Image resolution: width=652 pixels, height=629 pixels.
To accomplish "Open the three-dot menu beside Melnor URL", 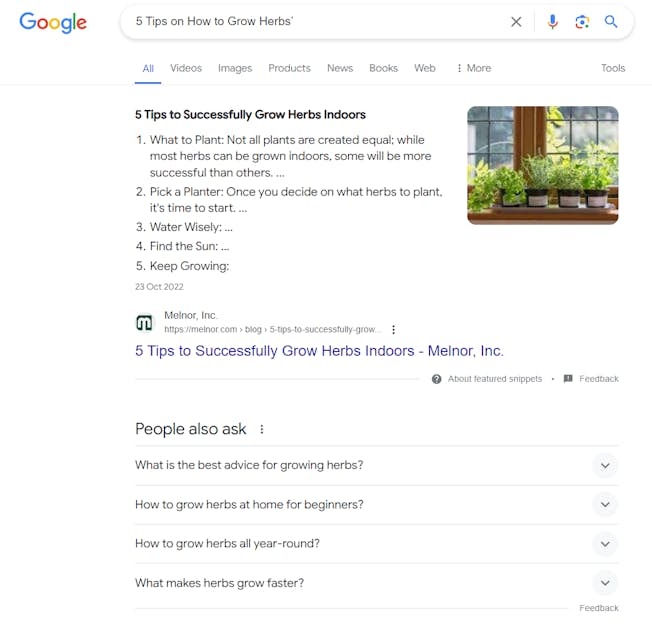I will click(394, 329).
